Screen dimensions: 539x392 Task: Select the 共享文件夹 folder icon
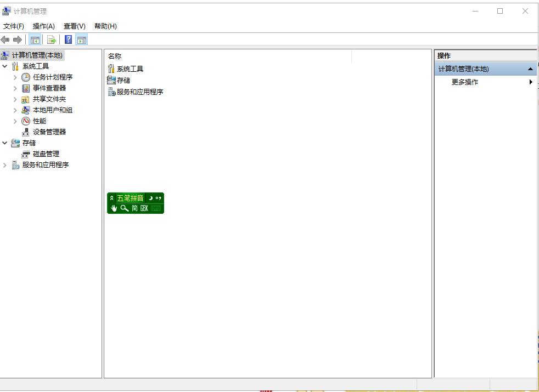coord(25,100)
